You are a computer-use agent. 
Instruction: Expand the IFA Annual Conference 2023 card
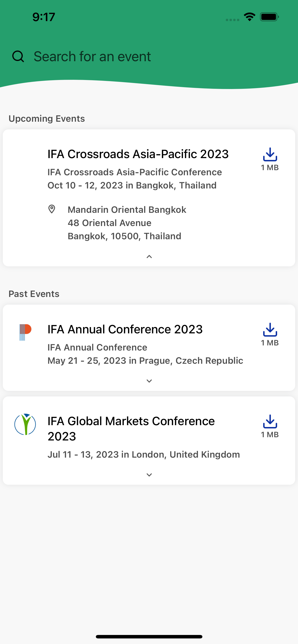tap(149, 381)
